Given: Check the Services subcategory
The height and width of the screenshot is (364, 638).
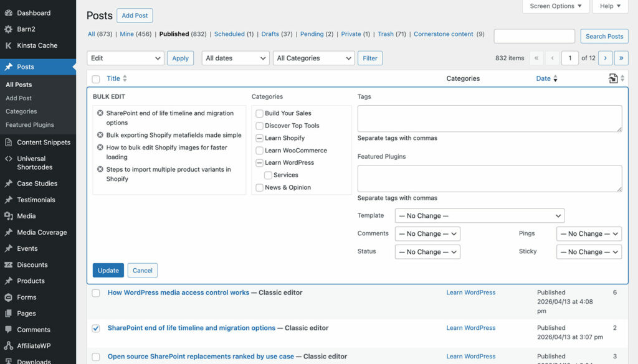Looking at the screenshot, I should 268,175.
